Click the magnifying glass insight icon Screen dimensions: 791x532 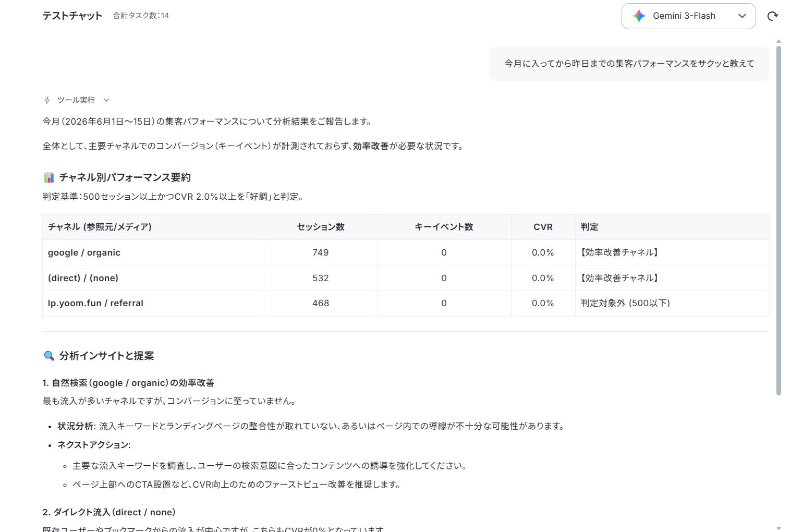(49, 356)
